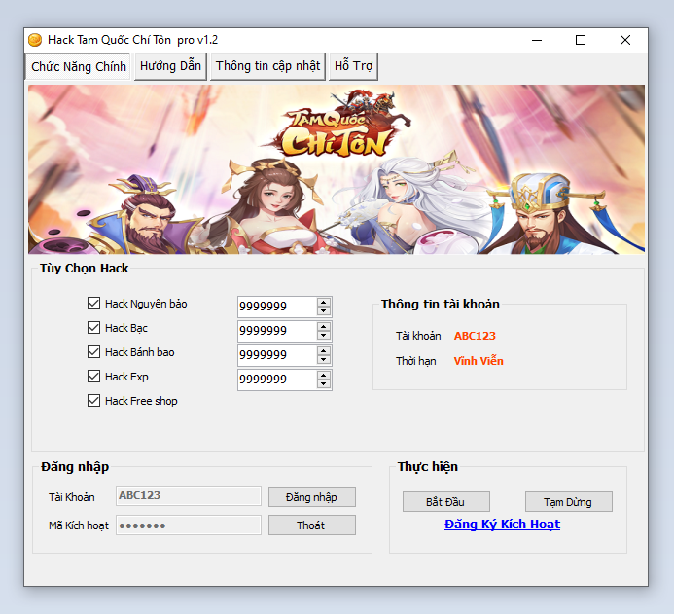674x616 pixels.
Task: Click the Tạm Dừng button
Action: [x=568, y=502]
